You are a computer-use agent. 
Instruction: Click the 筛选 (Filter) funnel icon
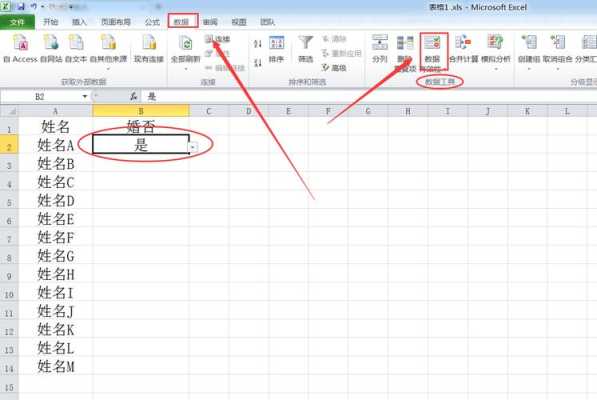[305, 49]
